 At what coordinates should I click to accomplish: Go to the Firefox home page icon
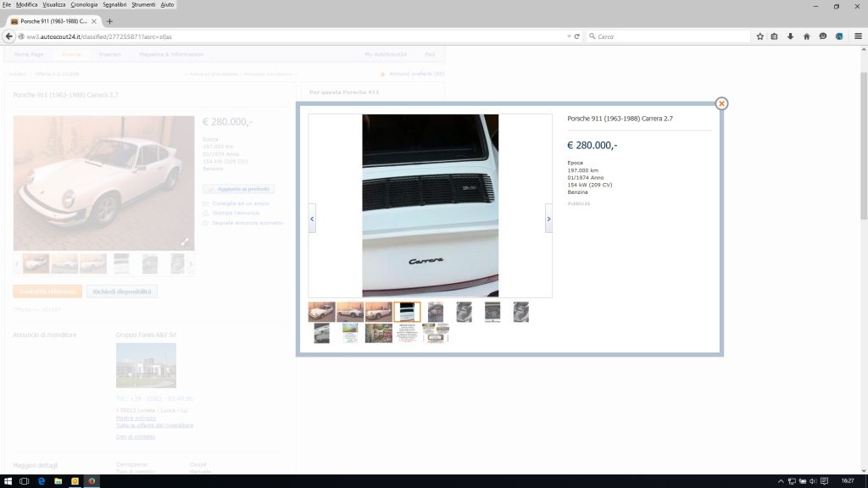pos(807,36)
